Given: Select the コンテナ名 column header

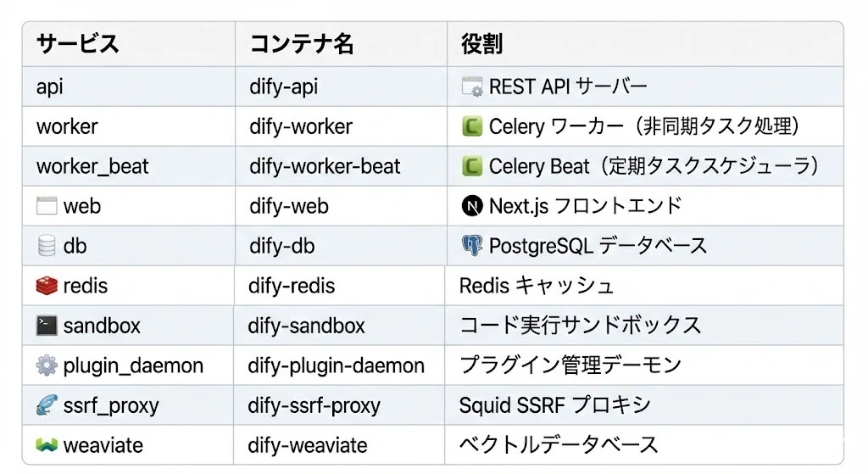Looking at the screenshot, I should tap(302, 43).
